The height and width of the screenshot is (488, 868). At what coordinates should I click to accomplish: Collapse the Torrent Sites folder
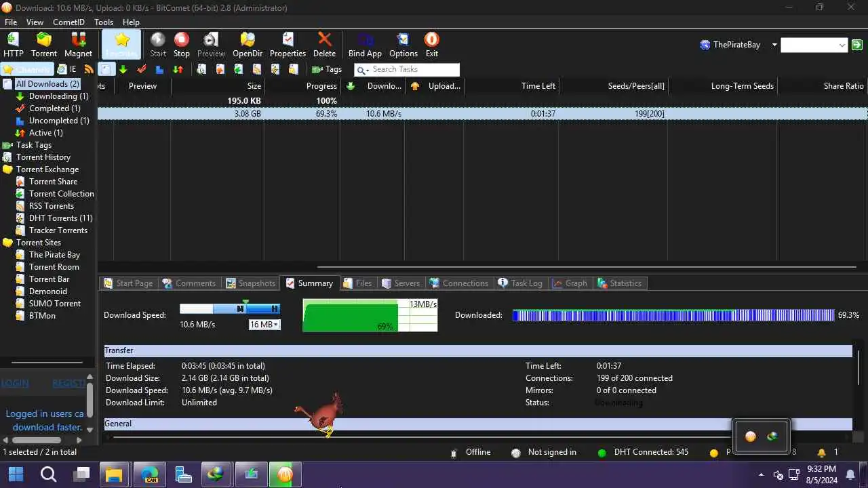point(39,243)
